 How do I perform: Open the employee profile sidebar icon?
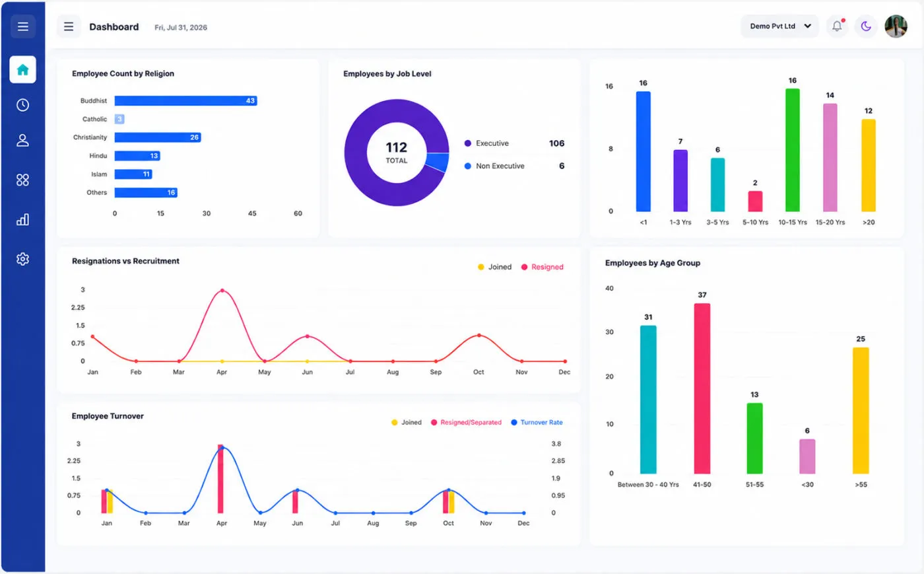tap(22, 141)
